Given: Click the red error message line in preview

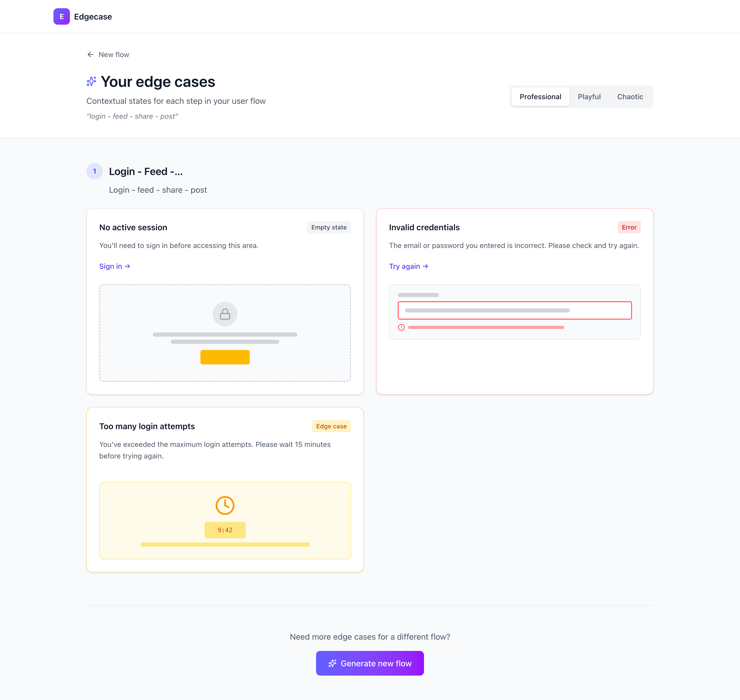Looking at the screenshot, I should click(486, 327).
